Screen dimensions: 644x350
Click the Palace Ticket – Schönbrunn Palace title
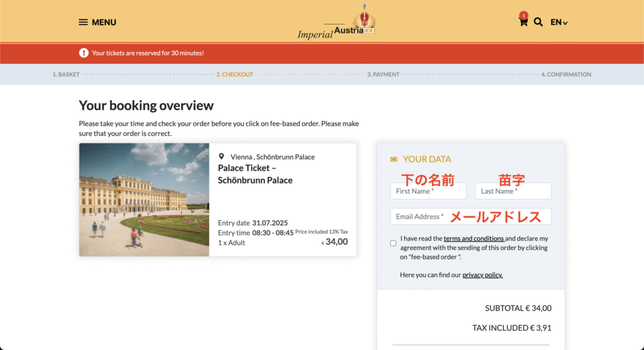[x=255, y=174]
